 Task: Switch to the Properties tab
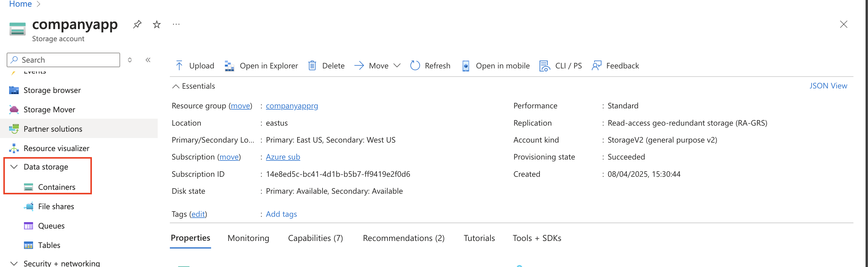pyautogui.click(x=190, y=238)
